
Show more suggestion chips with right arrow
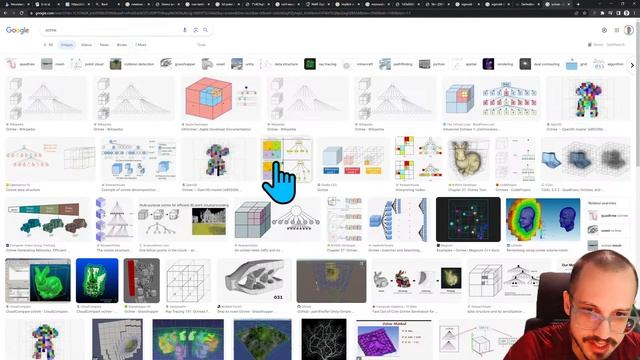tap(632, 65)
